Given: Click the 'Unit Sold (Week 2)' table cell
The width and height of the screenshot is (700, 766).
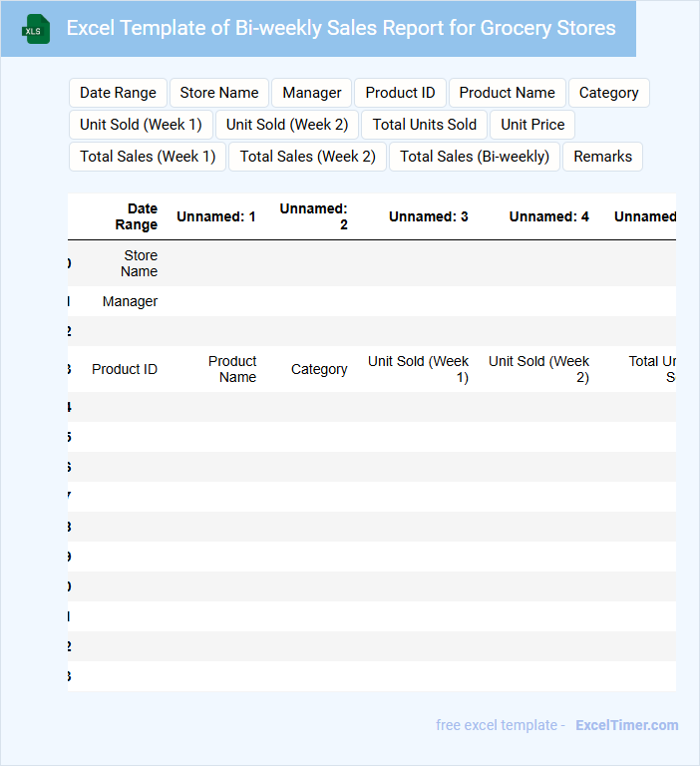Looking at the screenshot, I should coord(538,369).
